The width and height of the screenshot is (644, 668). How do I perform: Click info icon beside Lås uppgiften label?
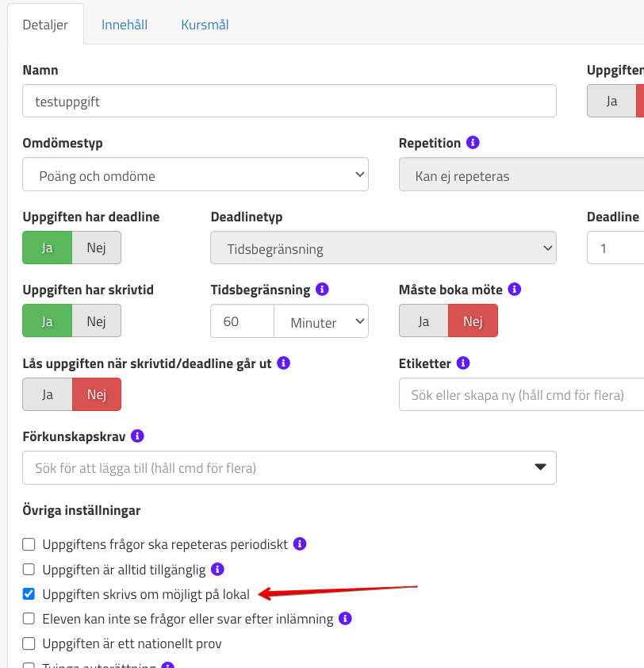tap(283, 363)
